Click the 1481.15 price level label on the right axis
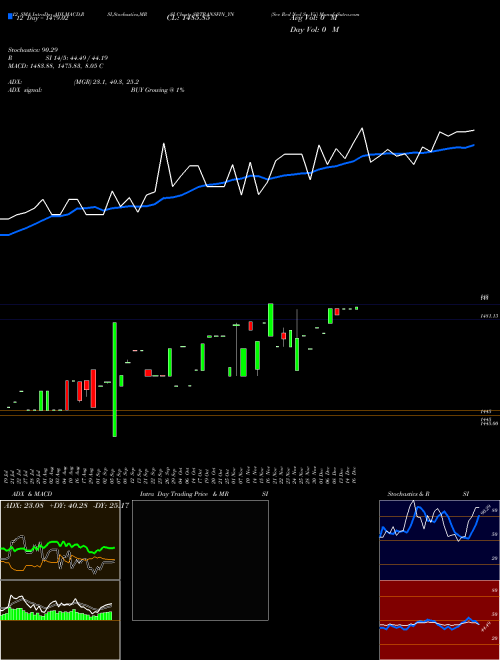500x660 pixels. click(x=490, y=316)
